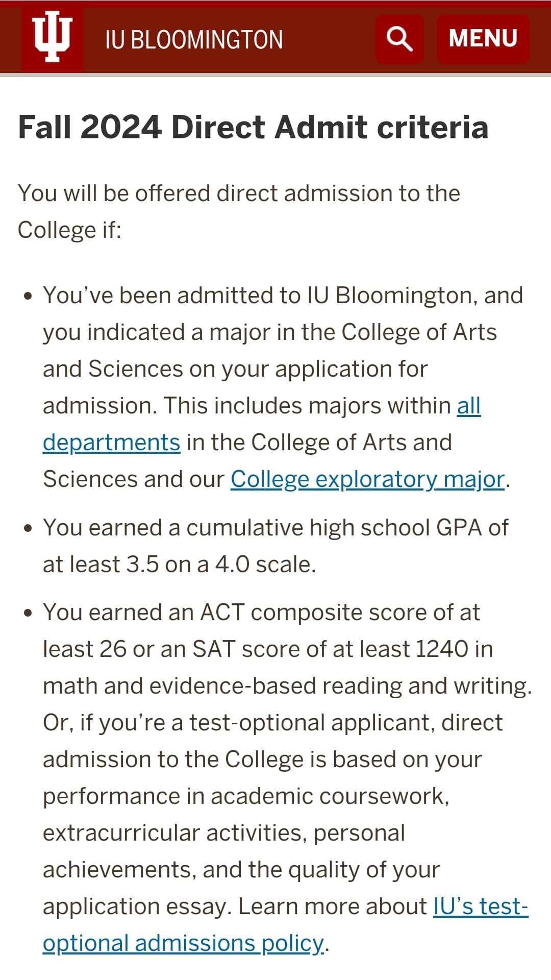The width and height of the screenshot is (551, 980).
Task: Open the 'all departments' link
Action: click(468, 406)
